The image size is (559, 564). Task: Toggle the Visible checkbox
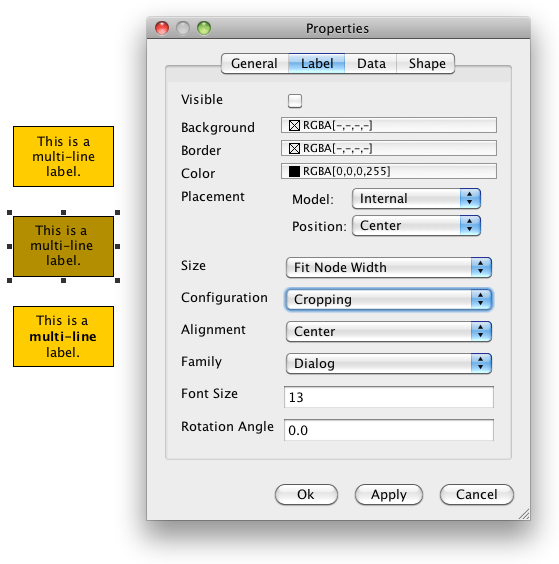click(x=295, y=101)
